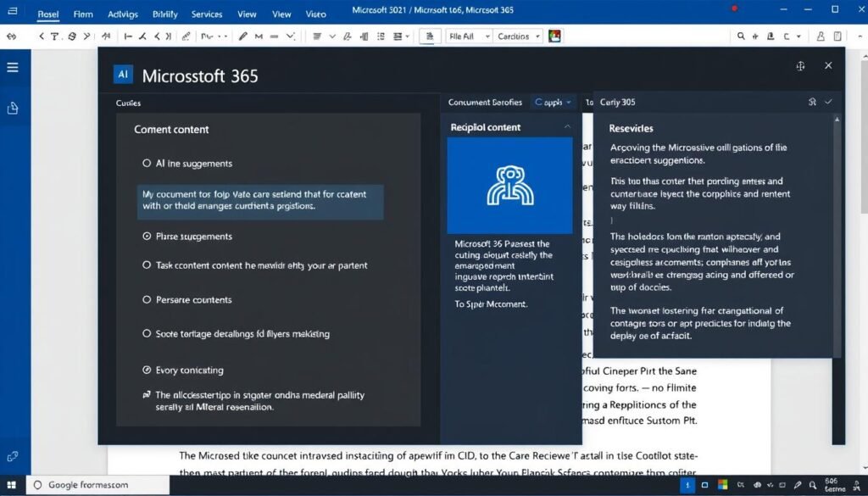
Task: Click the T text icon in the toolbar
Action: (x=54, y=36)
